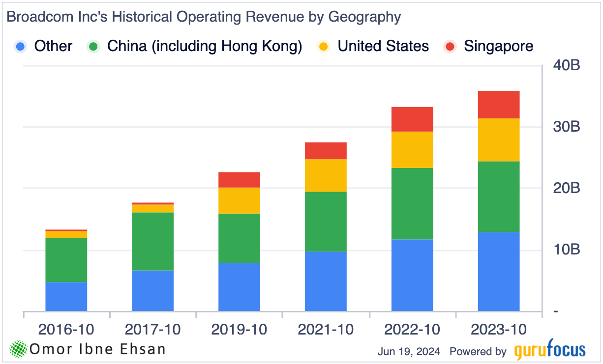Click the 2021-10 green China bar segment

(x=326, y=222)
